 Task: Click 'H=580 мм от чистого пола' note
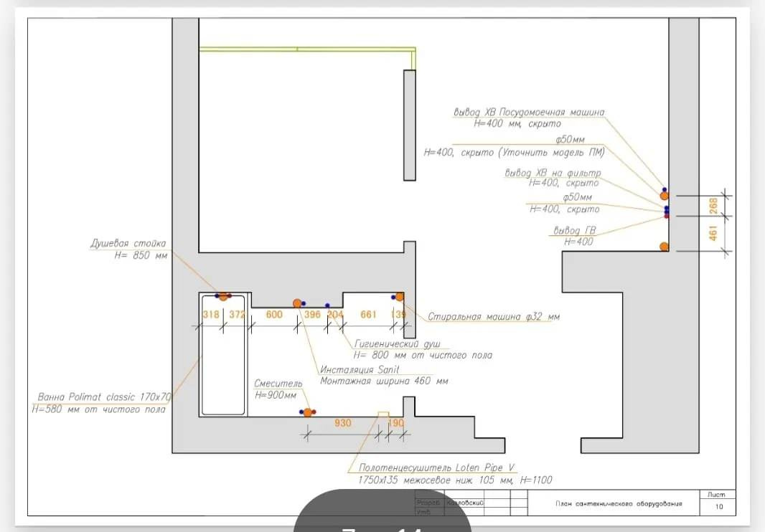[x=98, y=409]
